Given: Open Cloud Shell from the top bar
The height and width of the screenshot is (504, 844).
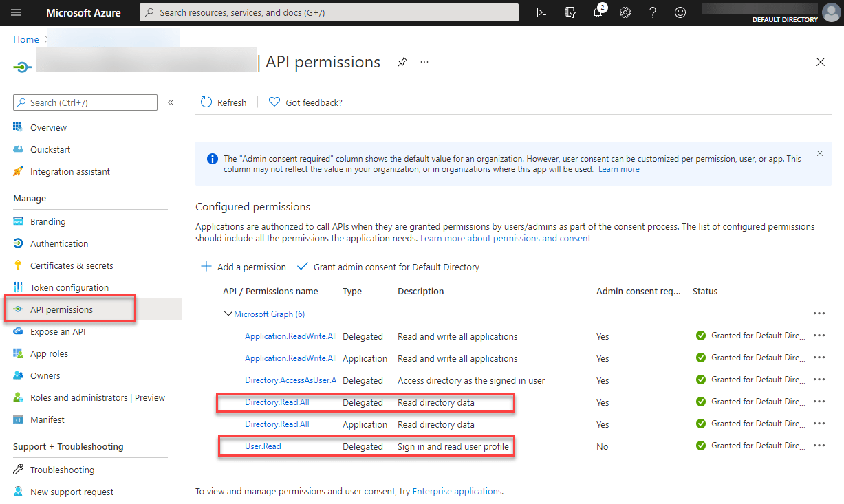Looking at the screenshot, I should point(543,12).
